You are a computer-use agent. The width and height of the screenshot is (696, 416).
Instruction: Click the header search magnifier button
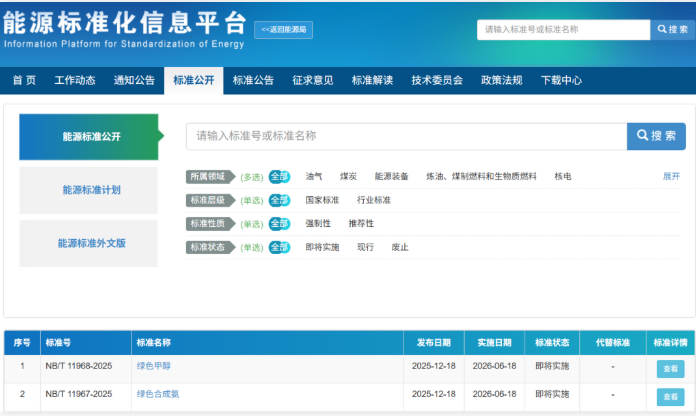(672, 30)
